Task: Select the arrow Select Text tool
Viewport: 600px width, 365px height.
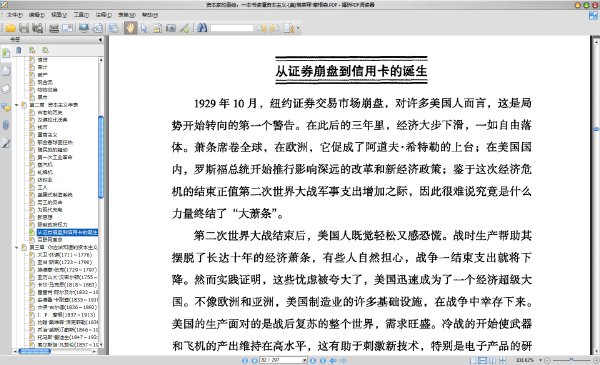Action: click(144, 28)
